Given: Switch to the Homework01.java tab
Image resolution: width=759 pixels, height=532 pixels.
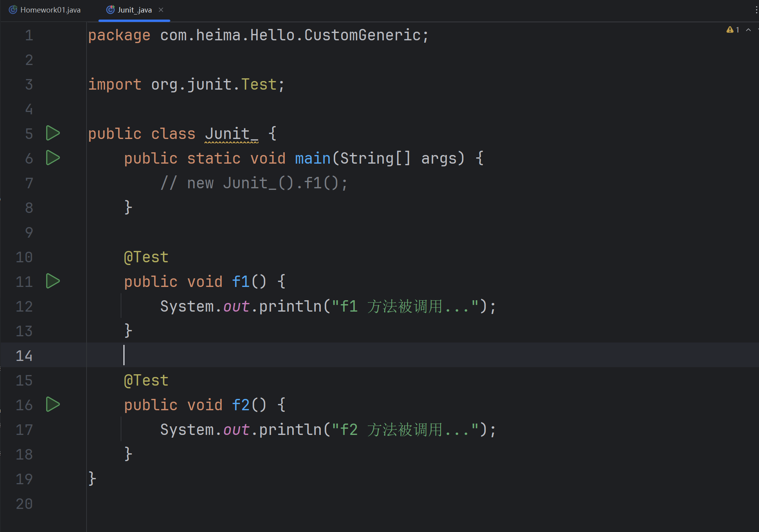Looking at the screenshot, I should click(x=50, y=10).
